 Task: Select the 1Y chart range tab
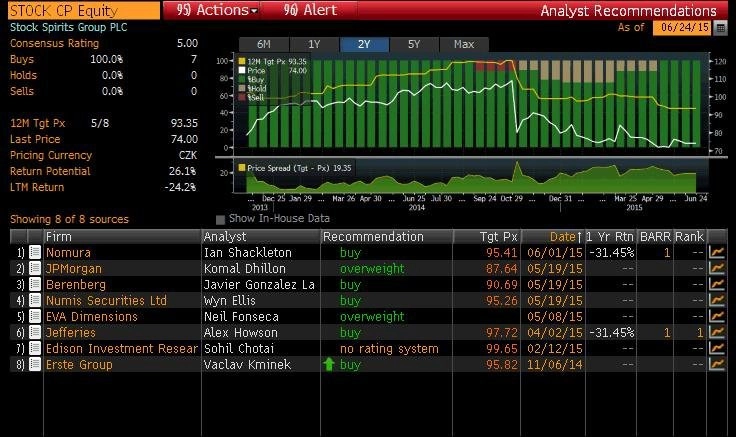314,45
